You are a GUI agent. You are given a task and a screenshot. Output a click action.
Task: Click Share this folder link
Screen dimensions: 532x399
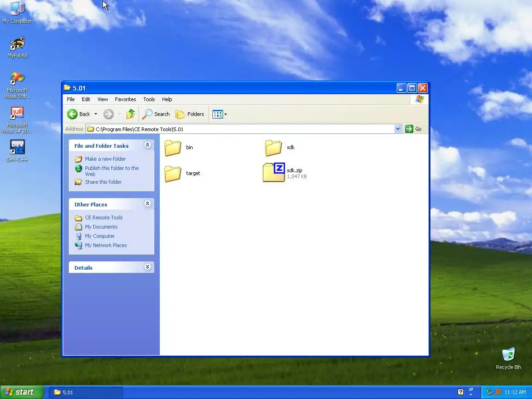click(x=103, y=182)
